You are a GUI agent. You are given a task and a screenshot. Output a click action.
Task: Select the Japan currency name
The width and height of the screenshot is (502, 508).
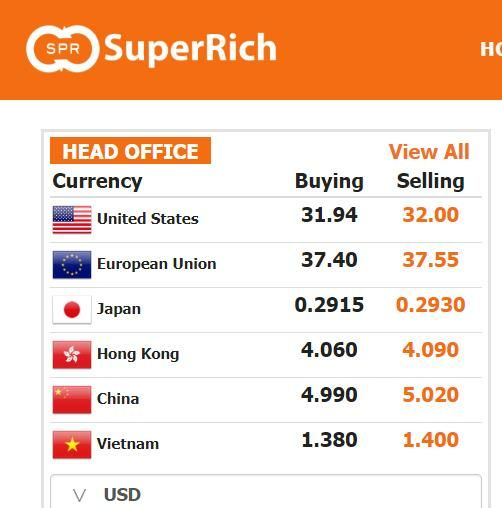[x=119, y=309]
